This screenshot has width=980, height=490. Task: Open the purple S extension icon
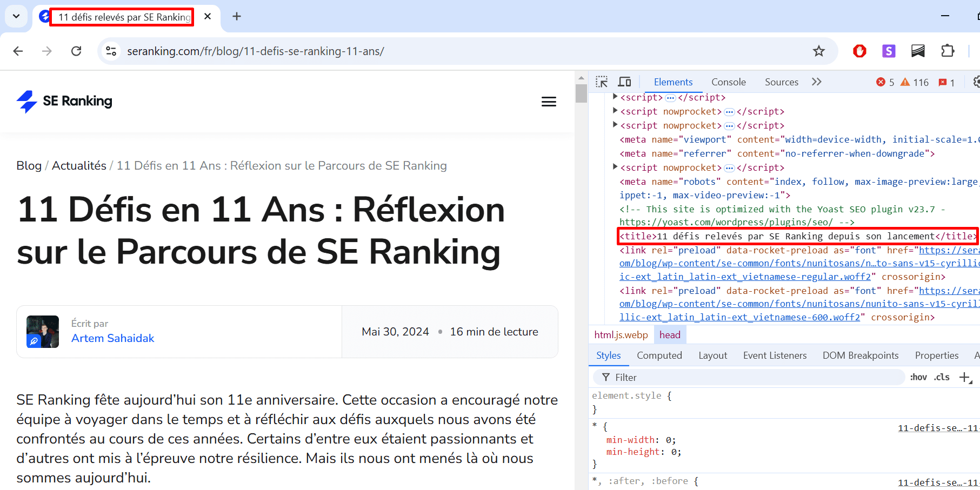[x=889, y=51]
